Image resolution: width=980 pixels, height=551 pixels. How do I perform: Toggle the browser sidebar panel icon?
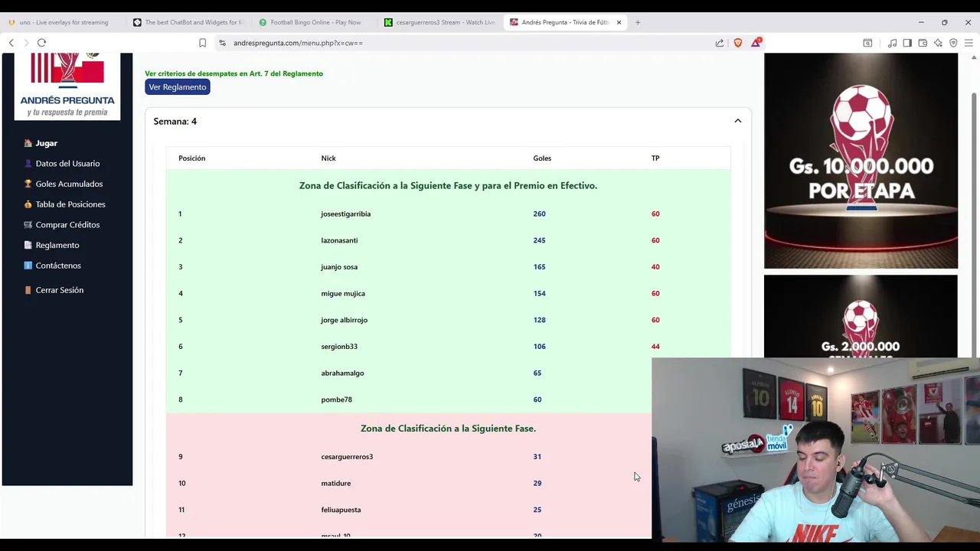907,43
